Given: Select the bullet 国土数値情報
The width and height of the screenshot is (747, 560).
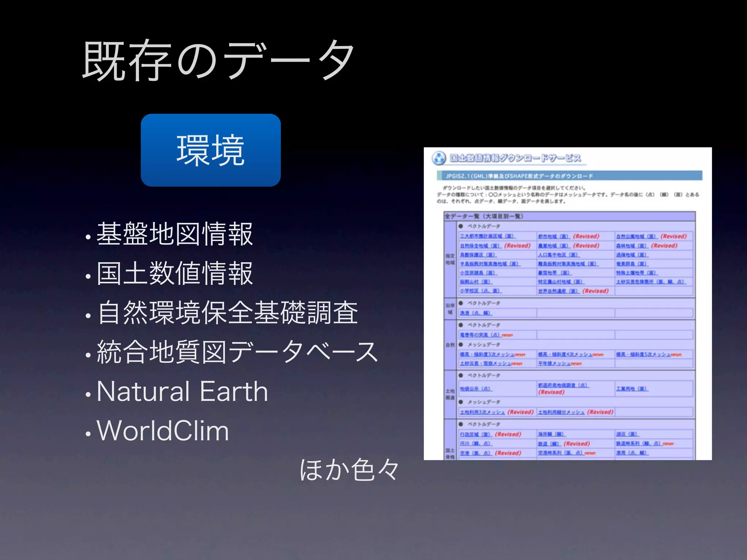Looking at the screenshot, I should click(174, 273).
